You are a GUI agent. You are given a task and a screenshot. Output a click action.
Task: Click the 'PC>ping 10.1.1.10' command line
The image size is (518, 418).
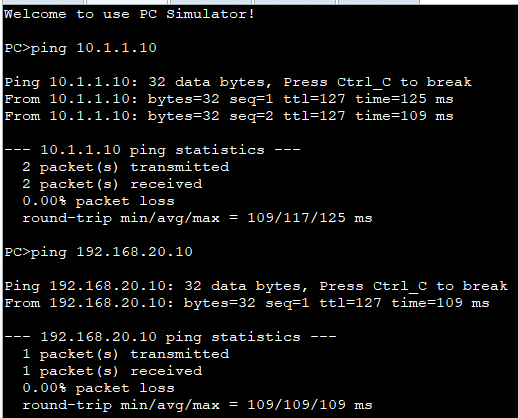80,48
